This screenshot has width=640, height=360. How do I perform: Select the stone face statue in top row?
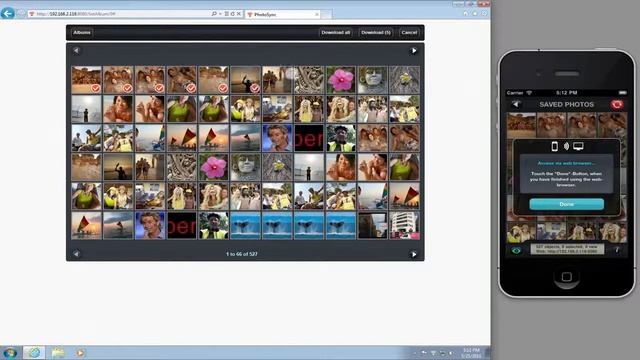(x=373, y=80)
